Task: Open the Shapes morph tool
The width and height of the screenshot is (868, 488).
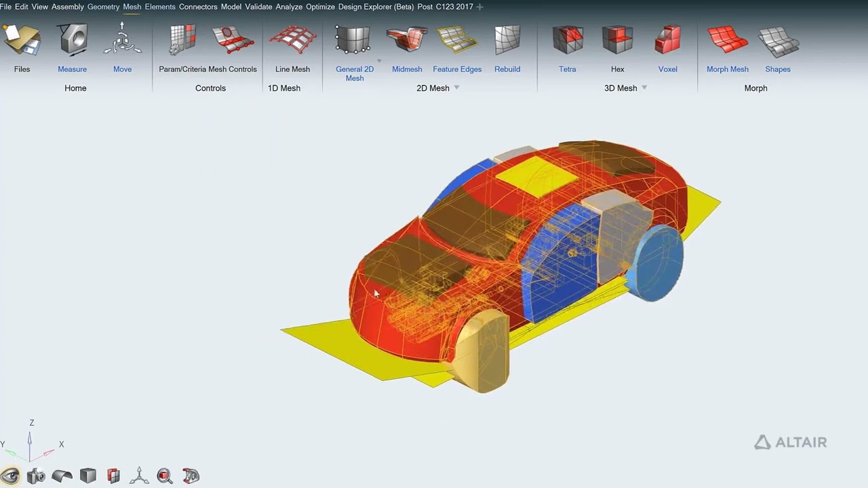Action: pyautogui.click(x=778, y=40)
